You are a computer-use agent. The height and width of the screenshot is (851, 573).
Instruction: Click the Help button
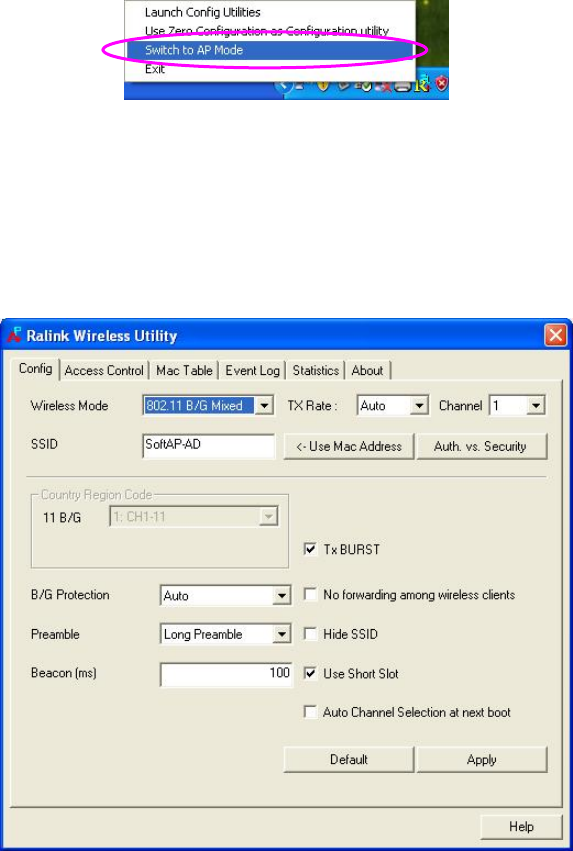521,827
